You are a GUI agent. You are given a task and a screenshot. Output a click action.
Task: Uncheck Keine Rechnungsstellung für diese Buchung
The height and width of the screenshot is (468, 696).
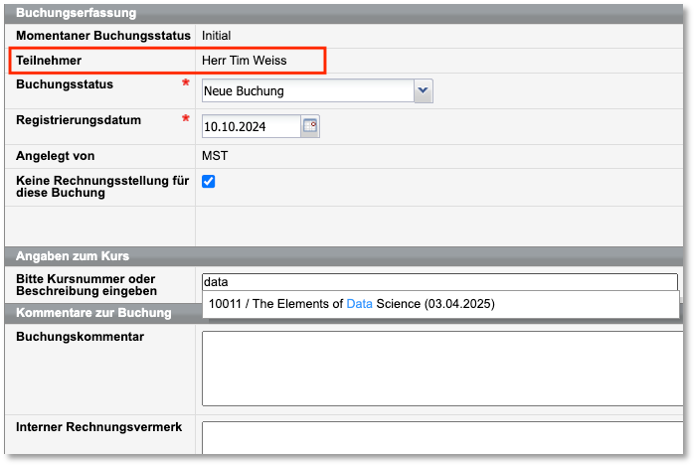tap(208, 181)
